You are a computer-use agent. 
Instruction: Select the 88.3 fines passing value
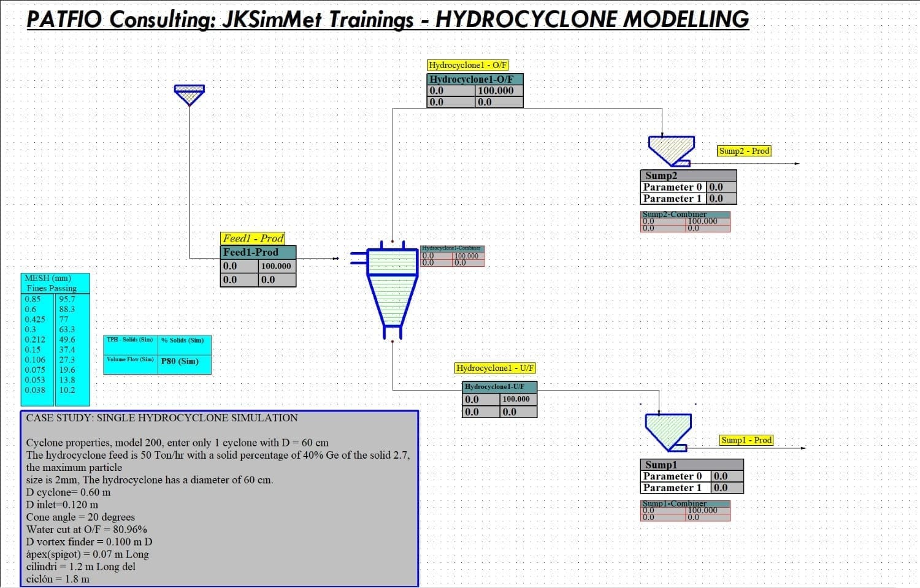click(x=67, y=309)
